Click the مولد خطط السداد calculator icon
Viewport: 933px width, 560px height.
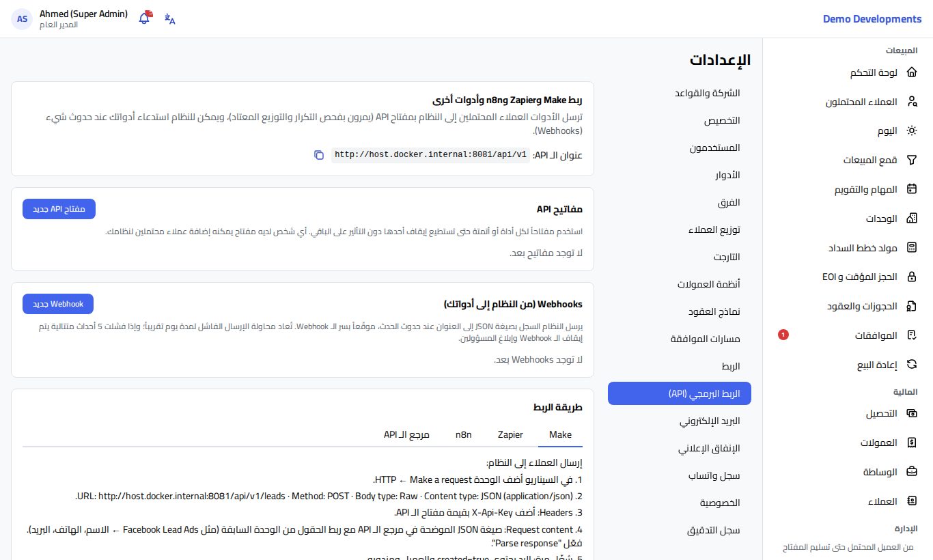pos(911,248)
